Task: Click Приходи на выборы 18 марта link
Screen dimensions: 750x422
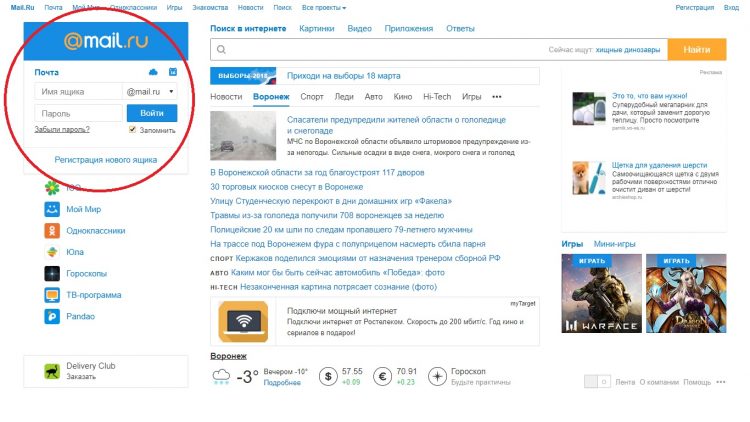Action: pyautogui.click(x=344, y=76)
